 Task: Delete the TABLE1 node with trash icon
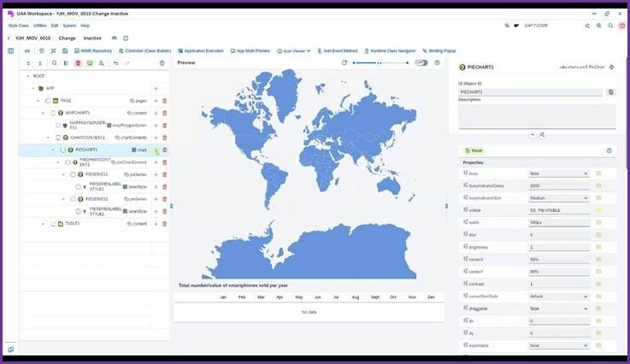pyautogui.click(x=165, y=224)
